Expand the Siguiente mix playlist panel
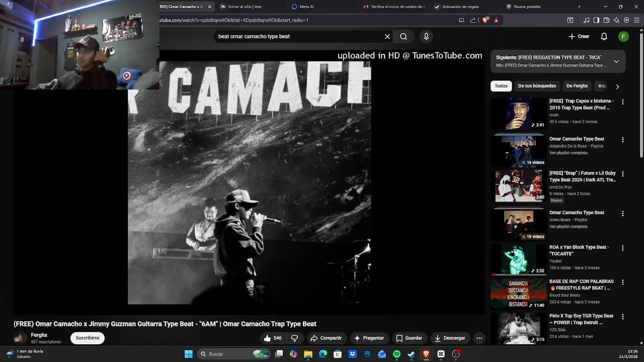644x362 pixels. point(616,61)
